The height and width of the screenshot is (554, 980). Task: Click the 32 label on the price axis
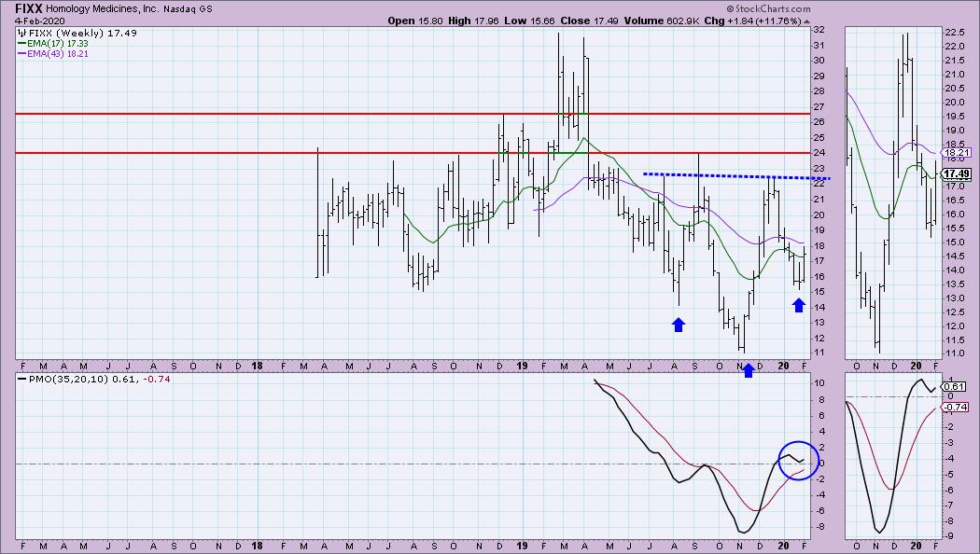tap(819, 29)
